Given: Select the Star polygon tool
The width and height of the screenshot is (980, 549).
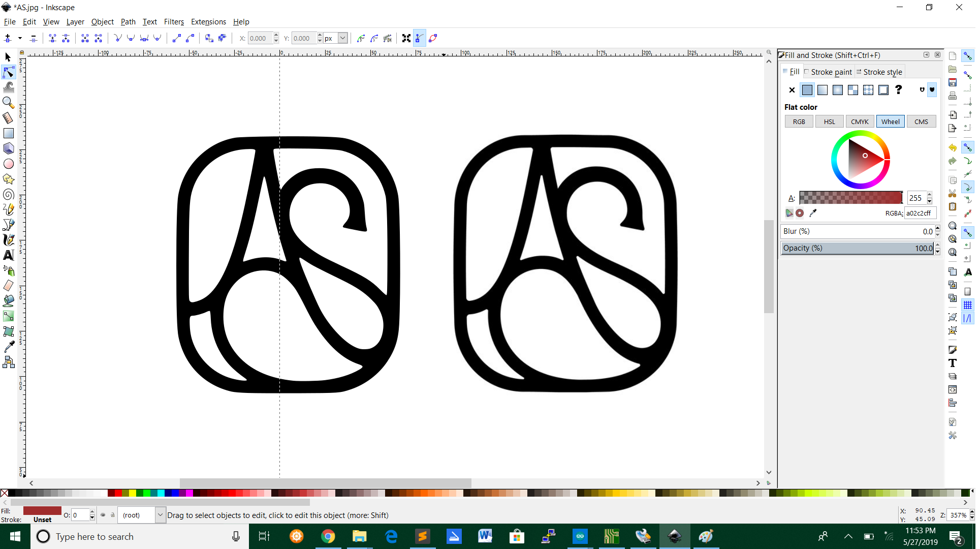Looking at the screenshot, I should pos(8,179).
